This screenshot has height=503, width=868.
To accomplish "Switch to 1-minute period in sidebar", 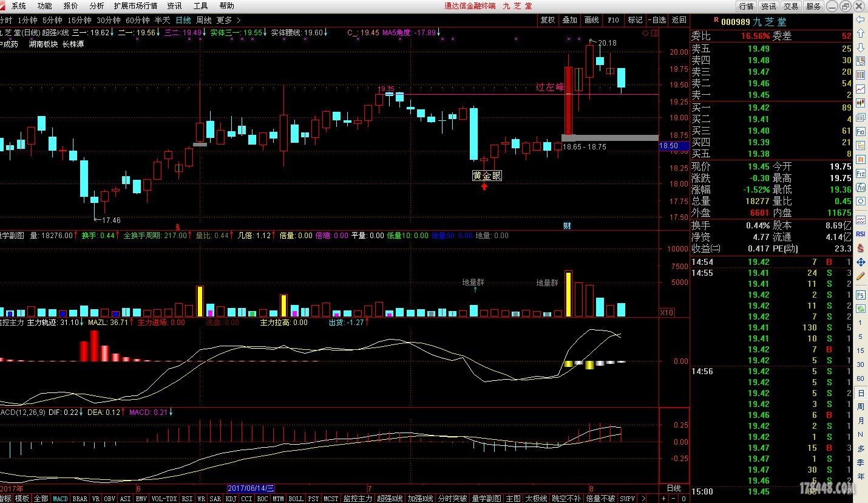I will 860,323.
